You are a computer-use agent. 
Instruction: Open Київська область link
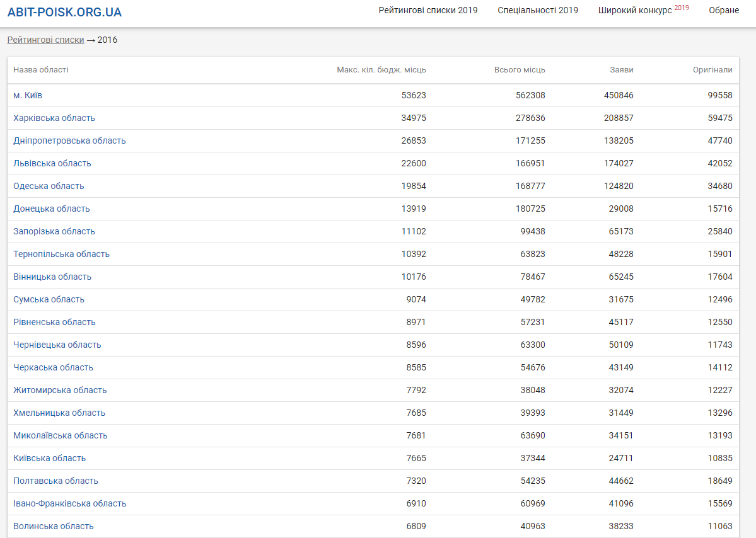[x=50, y=457]
